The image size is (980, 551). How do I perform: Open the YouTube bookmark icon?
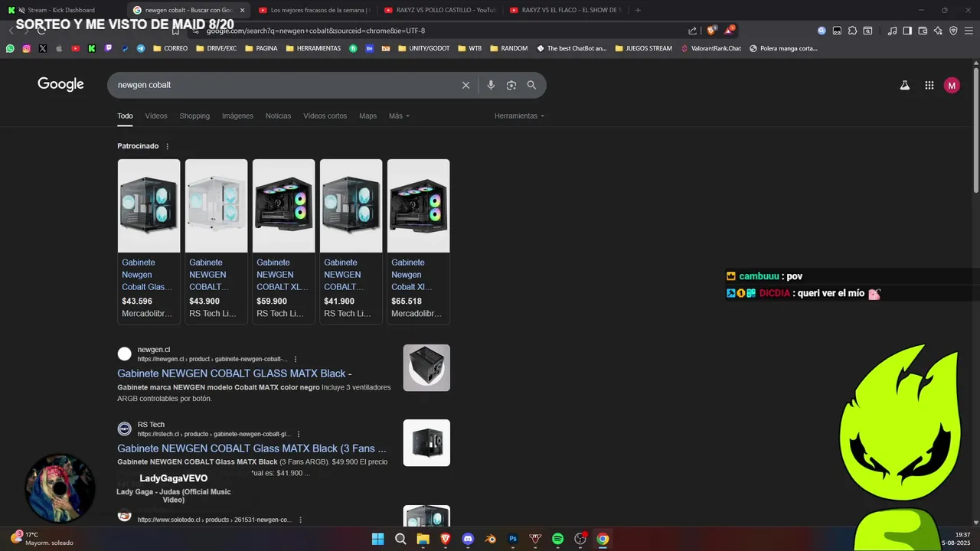click(75, 48)
